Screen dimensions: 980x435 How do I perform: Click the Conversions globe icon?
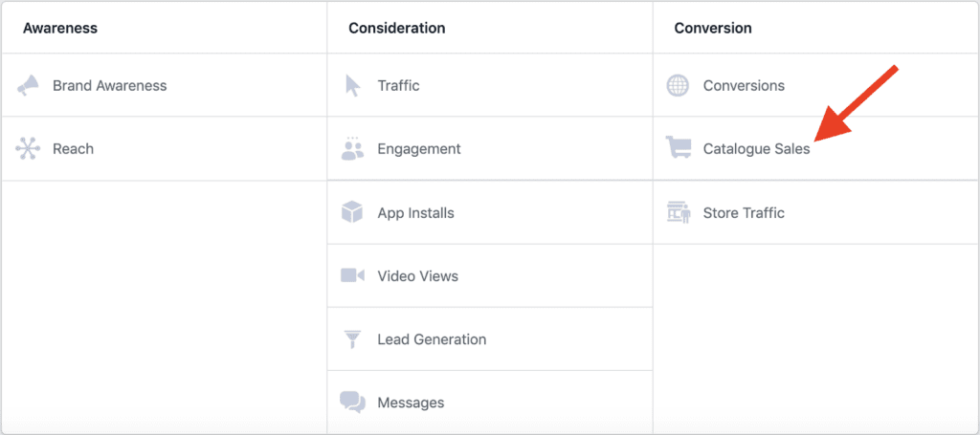(x=678, y=86)
